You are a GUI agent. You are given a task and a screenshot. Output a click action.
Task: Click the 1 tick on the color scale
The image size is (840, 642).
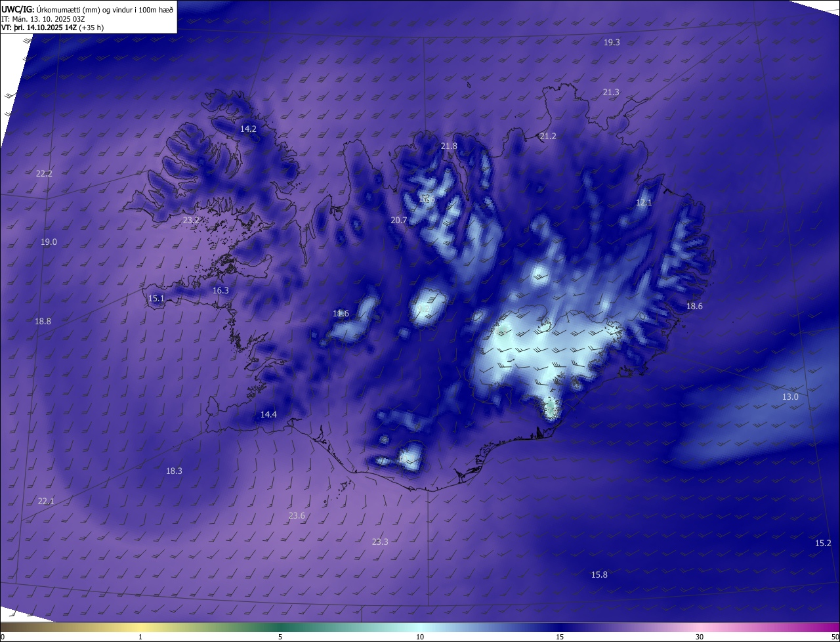(140, 637)
